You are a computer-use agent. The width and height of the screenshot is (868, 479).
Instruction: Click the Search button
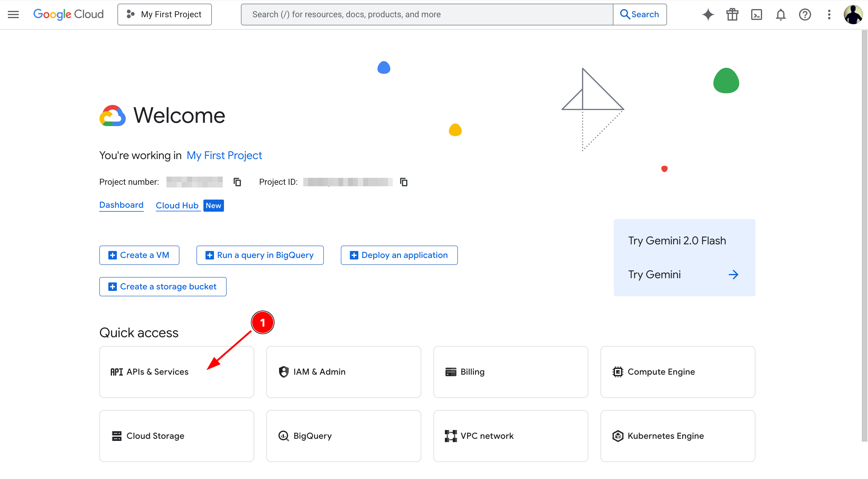pyautogui.click(x=639, y=15)
